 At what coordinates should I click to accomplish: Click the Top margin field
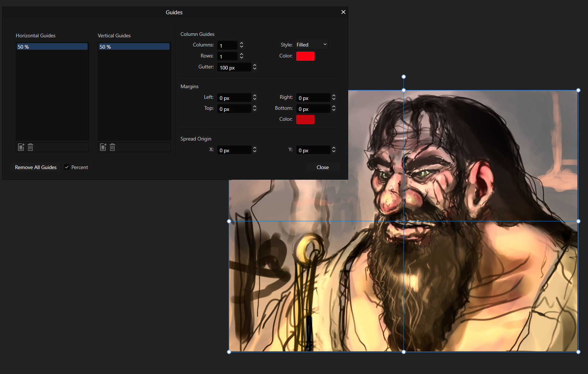(234, 109)
